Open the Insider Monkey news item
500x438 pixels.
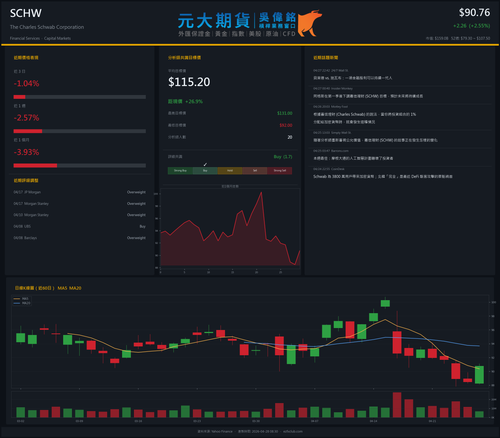[402, 93]
